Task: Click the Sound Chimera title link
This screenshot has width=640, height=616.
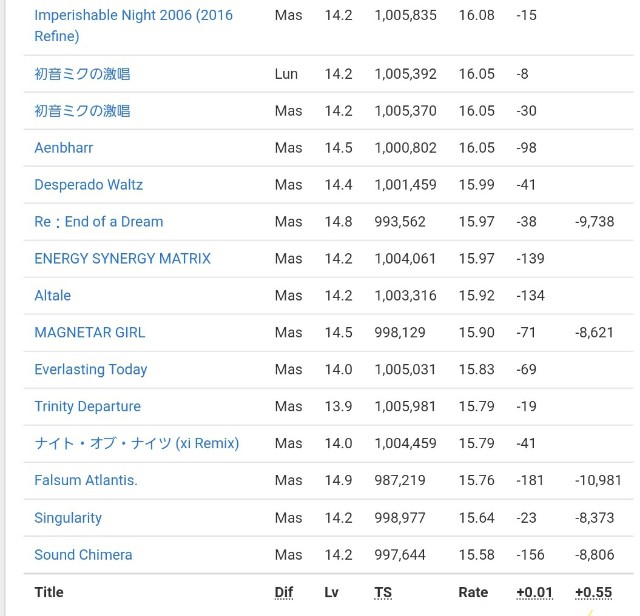Action: [83, 555]
